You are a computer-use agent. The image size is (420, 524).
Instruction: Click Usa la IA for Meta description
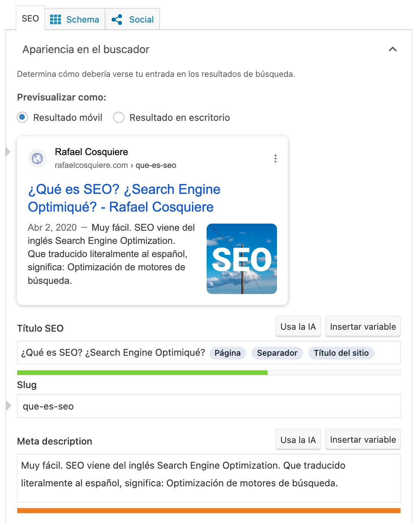click(298, 439)
